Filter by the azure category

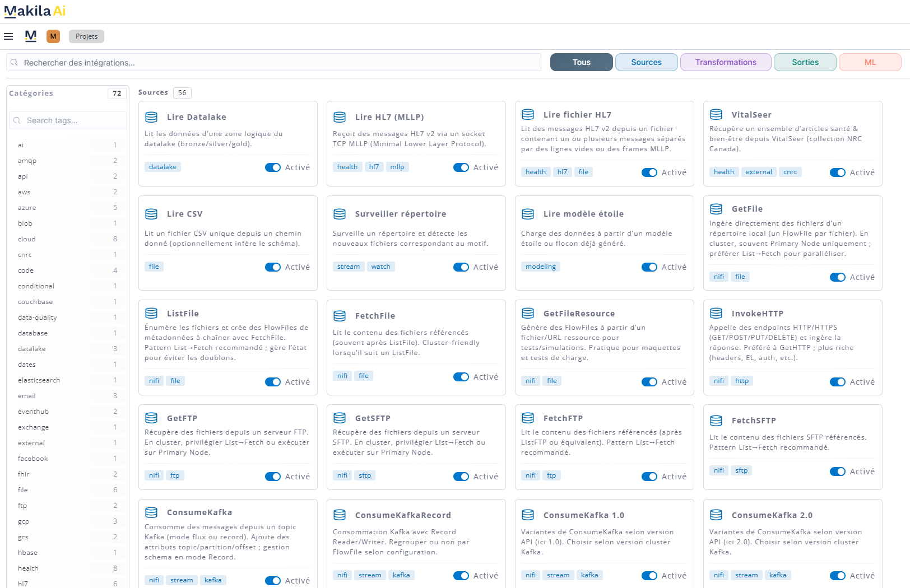click(27, 208)
